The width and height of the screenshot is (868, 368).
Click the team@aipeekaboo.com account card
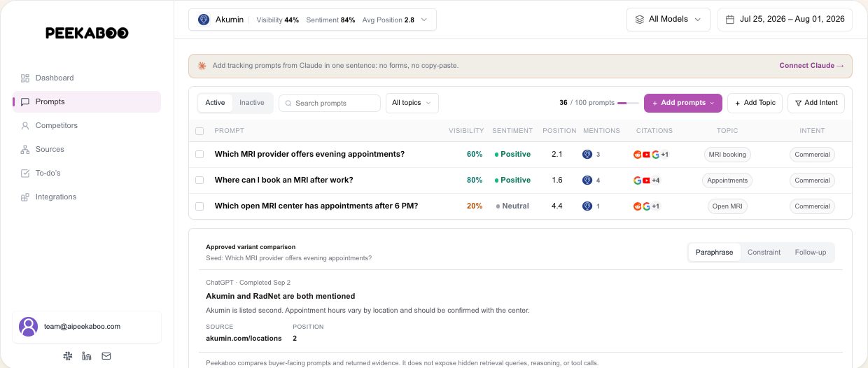tap(87, 327)
